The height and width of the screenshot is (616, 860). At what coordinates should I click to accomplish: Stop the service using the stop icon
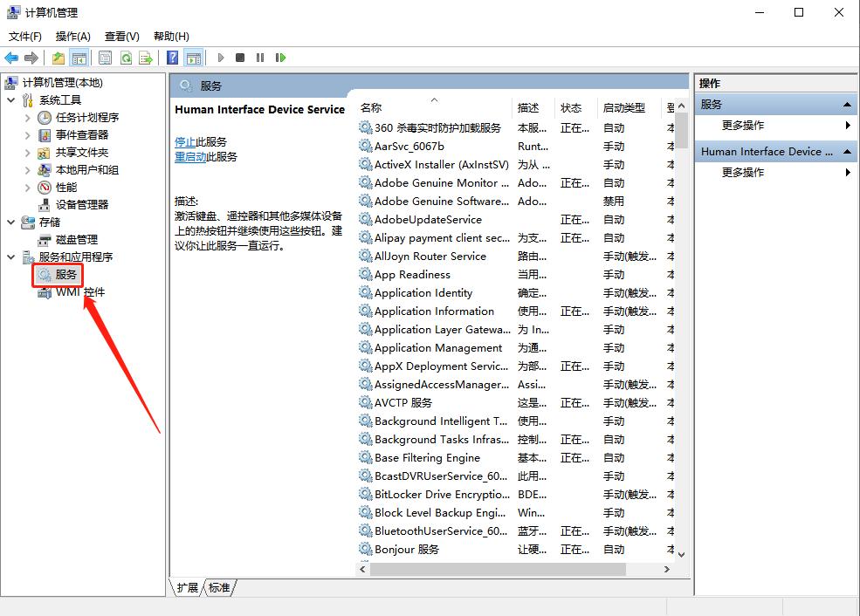[x=241, y=57]
